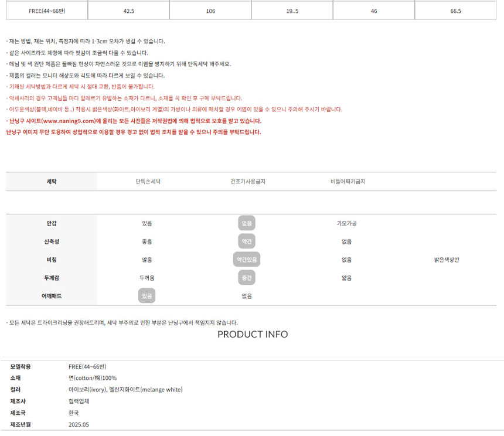The image size is (504, 436).
Task: Click 밝은색상만 in the 비침 row
Action: (447, 260)
